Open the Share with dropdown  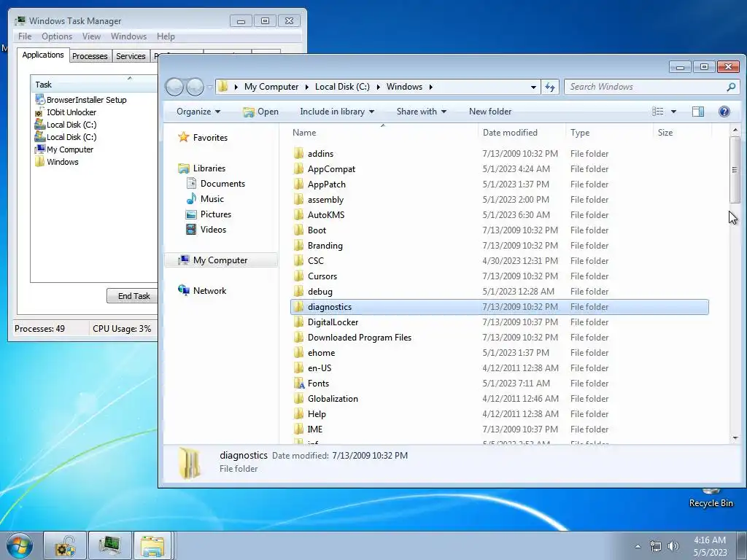tap(422, 112)
